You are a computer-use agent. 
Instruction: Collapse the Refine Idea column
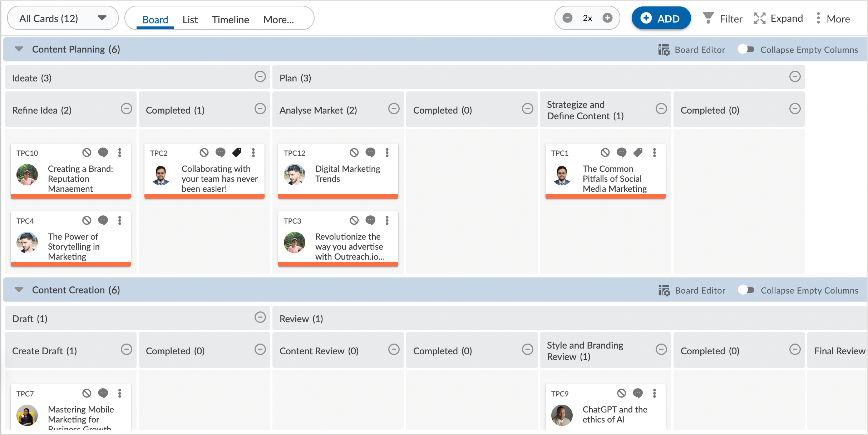click(127, 108)
